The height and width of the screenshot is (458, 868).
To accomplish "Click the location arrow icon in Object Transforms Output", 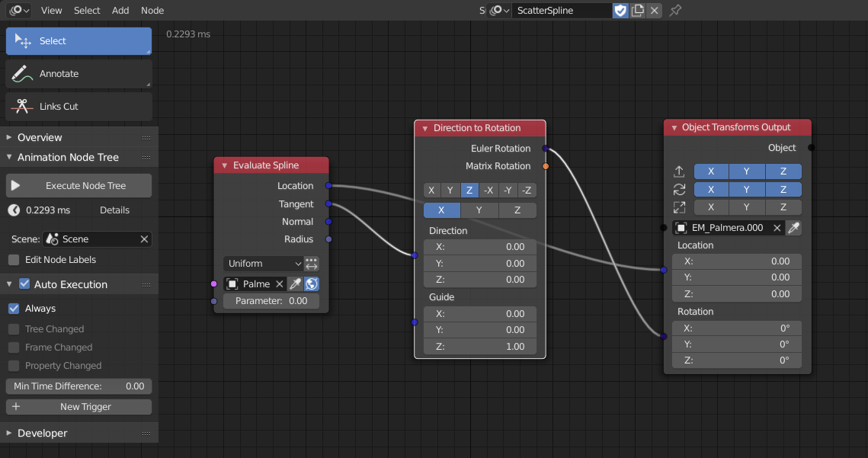I will (679, 171).
